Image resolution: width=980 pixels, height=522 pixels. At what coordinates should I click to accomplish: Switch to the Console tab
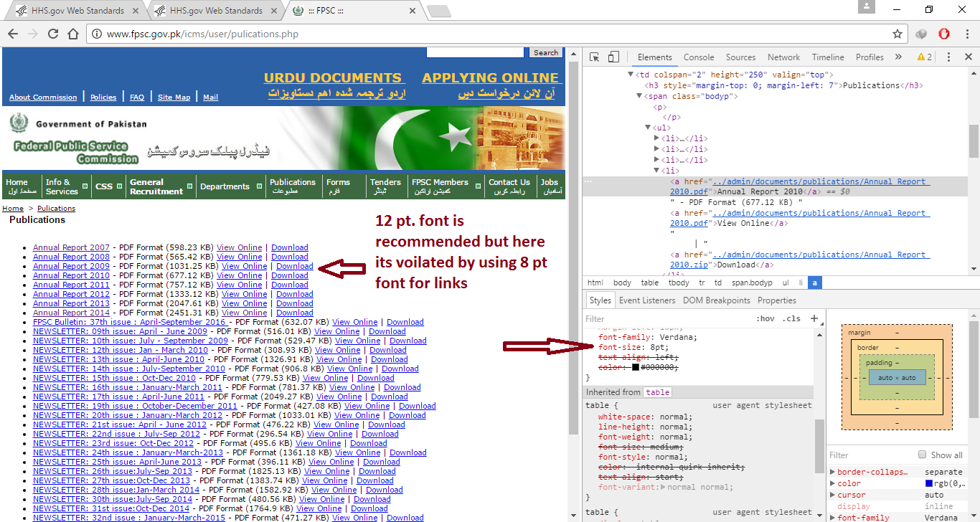[699, 57]
